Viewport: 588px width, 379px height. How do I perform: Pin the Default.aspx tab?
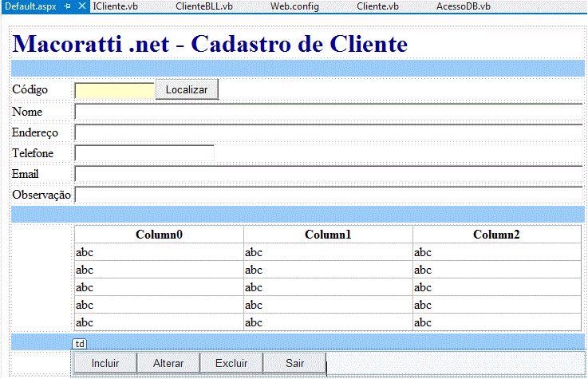coord(67,6)
